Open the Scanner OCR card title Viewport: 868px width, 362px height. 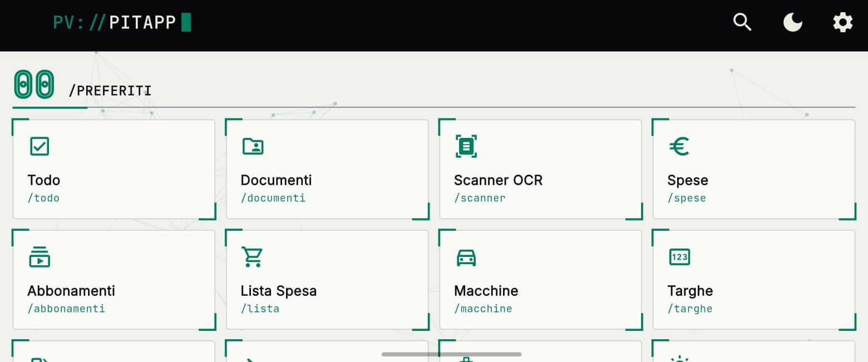click(x=498, y=180)
